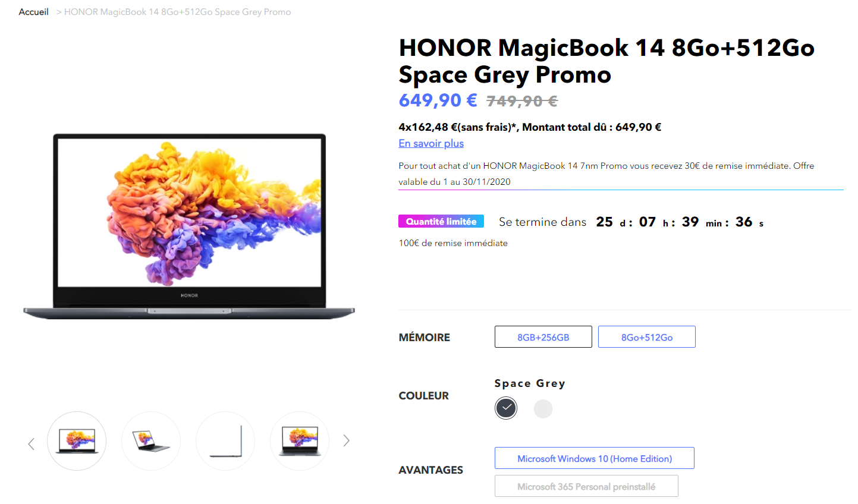Select the front-view laptop thumbnail
This screenshot has height=504, width=858.
[77, 441]
